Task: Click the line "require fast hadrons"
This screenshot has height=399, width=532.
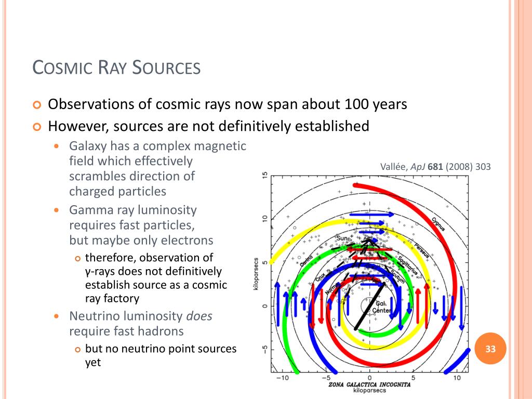Action: click(126, 331)
